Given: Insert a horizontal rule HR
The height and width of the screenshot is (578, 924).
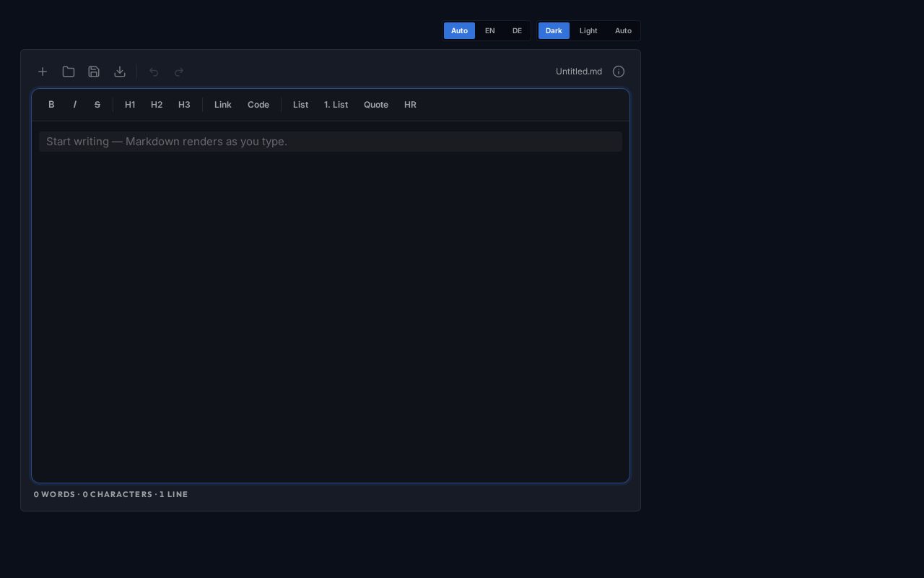Looking at the screenshot, I should point(410,105).
